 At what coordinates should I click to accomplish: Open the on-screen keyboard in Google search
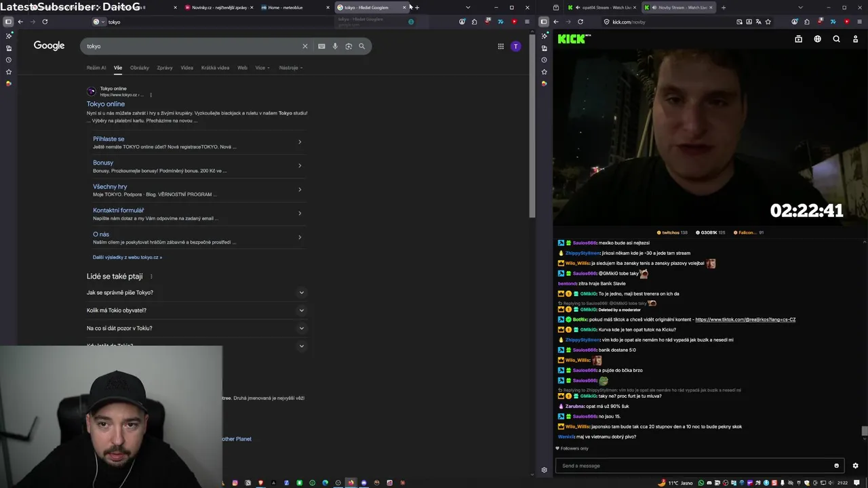click(x=321, y=46)
